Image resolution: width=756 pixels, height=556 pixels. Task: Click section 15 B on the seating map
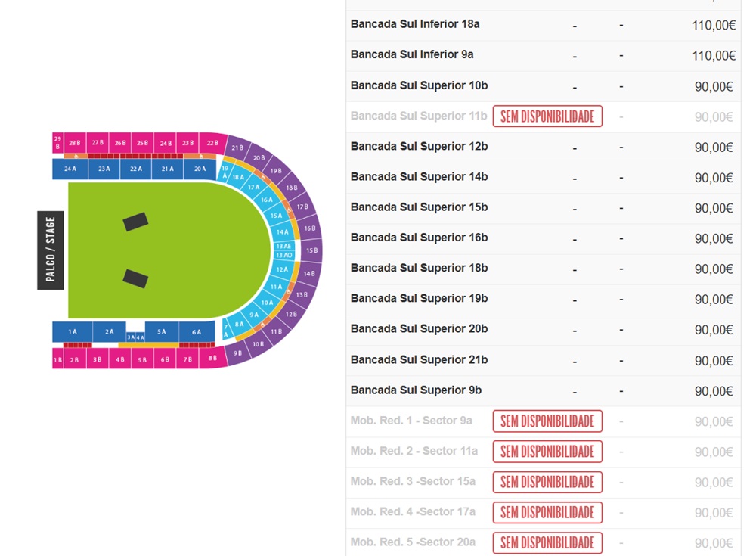312,250
